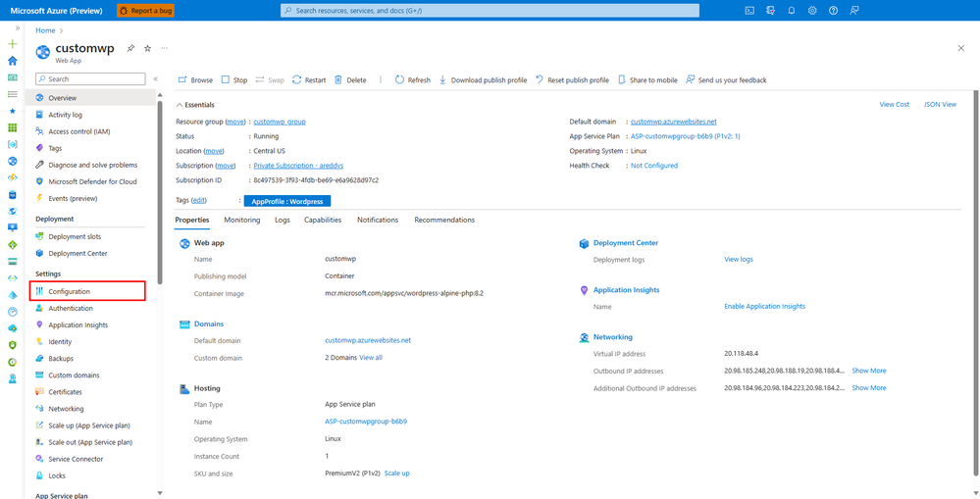
Task: Open Scale up (App Service plan)
Action: pos(90,425)
